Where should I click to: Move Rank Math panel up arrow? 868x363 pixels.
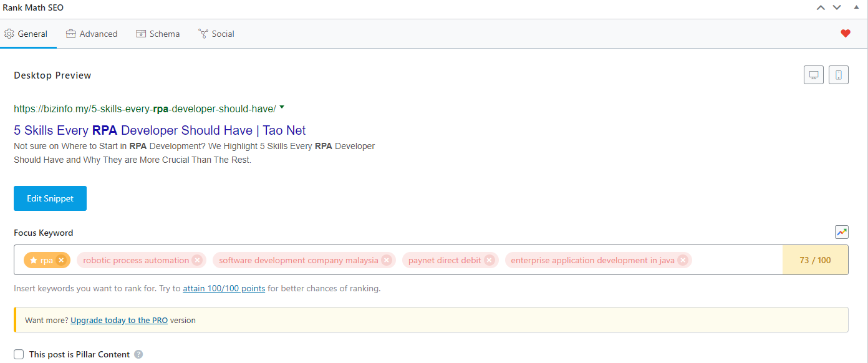tap(821, 7)
